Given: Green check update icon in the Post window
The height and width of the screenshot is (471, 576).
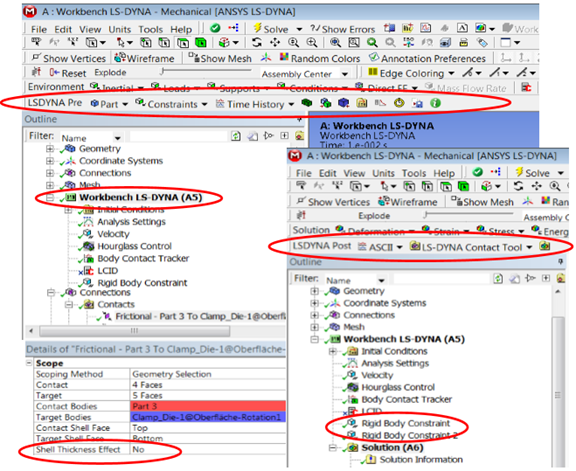Looking at the screenshot, I should 477,172.
